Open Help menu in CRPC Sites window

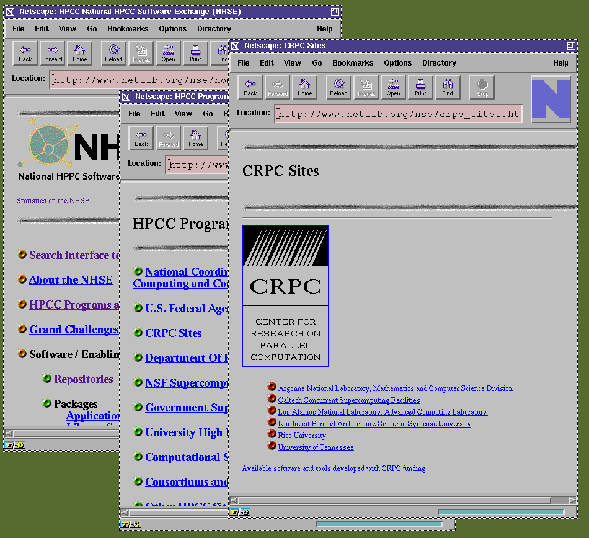560,63
